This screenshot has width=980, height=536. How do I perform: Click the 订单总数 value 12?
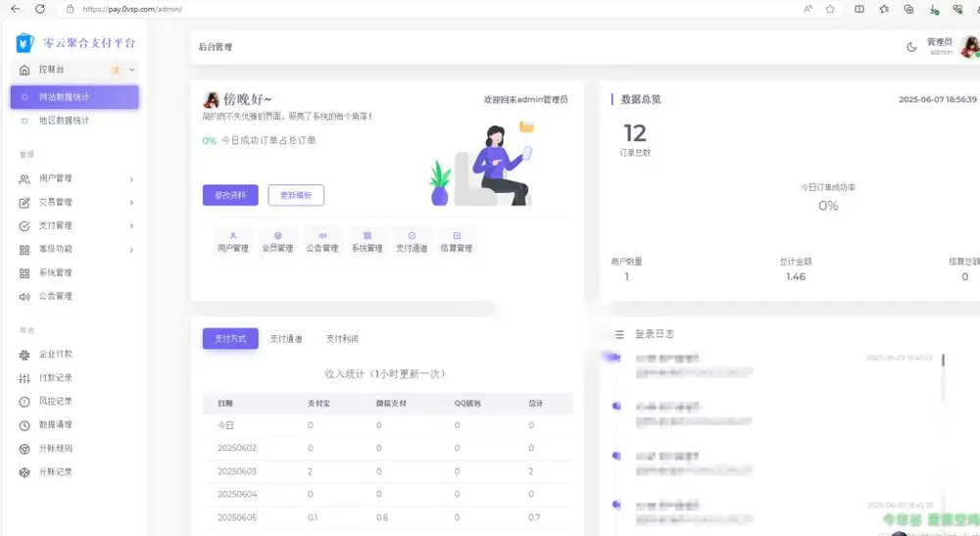[x=635, y=133]
